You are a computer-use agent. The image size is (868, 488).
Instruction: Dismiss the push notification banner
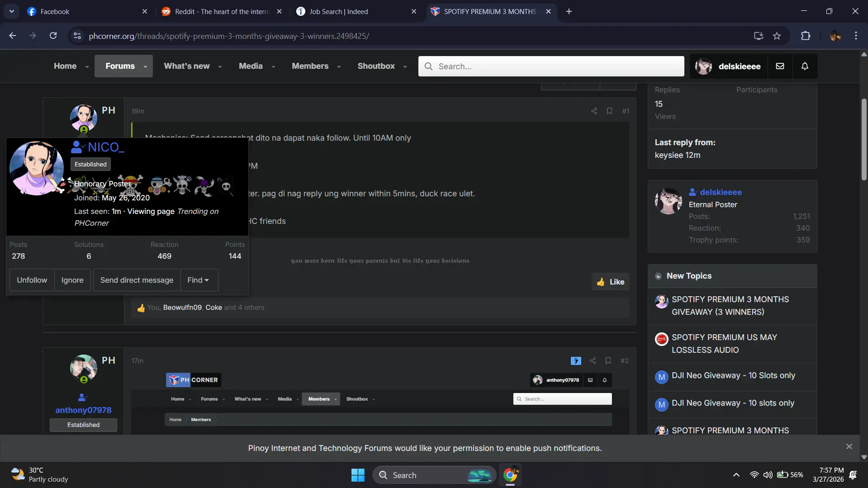849,446
